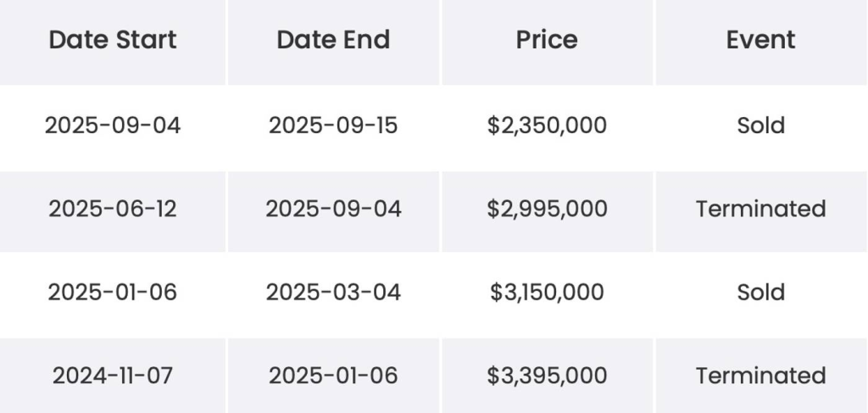This screenshot has height=413, width=868.
Task: Select the 2024-11-07 start date cell
Action: click(x=113, y=376)
